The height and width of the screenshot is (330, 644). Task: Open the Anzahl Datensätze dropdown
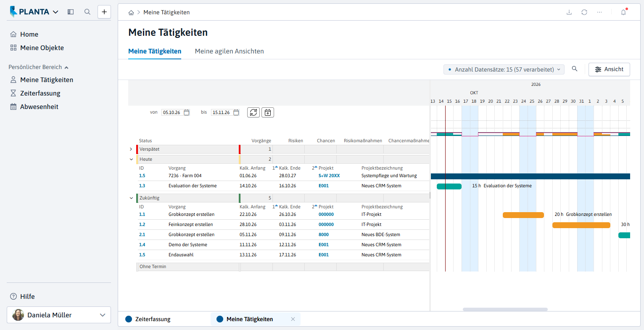(504, 69)
